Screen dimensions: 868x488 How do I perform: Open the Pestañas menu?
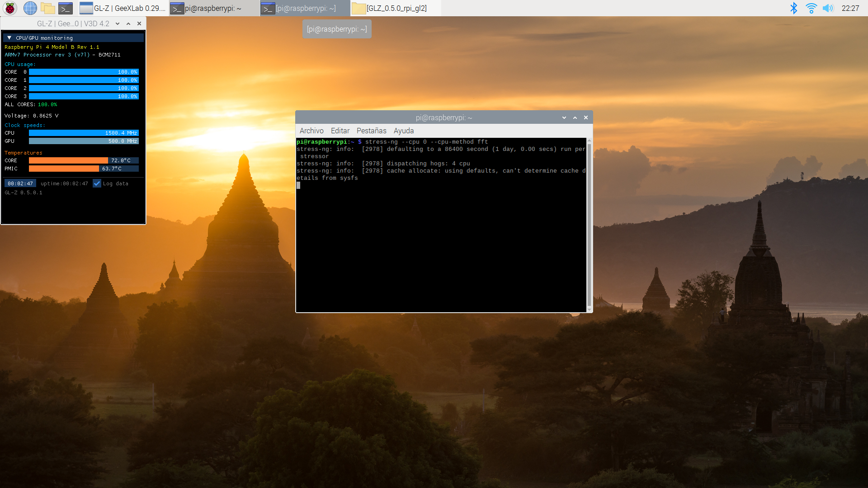371,131
